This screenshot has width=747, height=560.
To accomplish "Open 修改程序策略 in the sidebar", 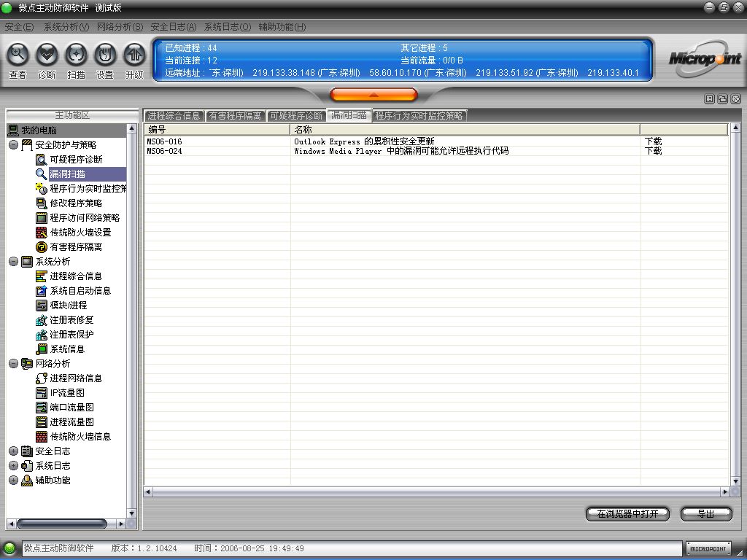I will [76, 203].
